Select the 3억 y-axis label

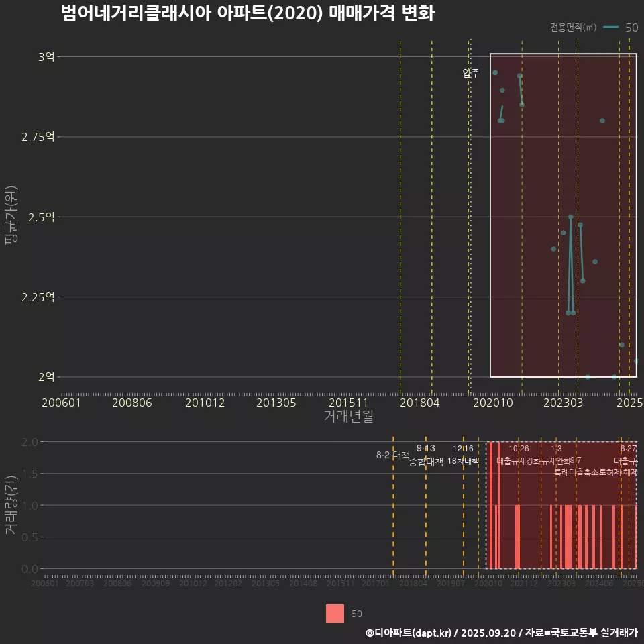coord(46,56)
